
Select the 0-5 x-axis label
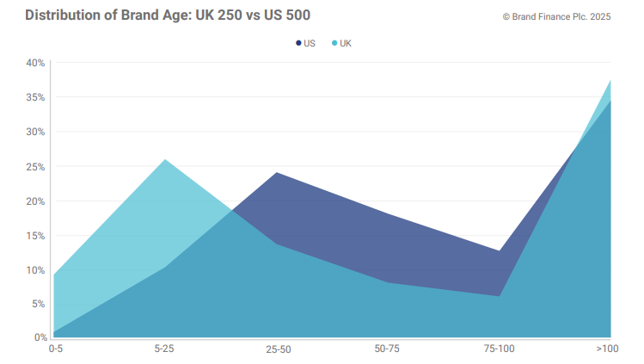click(x=55, y=349)
